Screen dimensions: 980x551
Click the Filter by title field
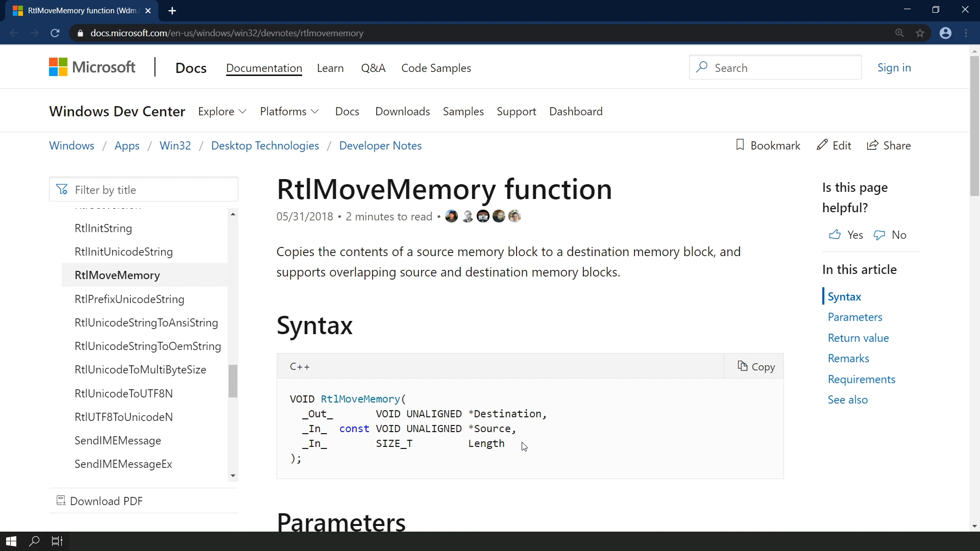[144, 190]
